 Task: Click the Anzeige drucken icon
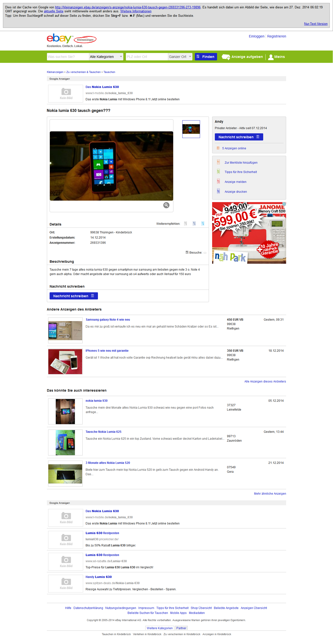(x=218, y=191)
